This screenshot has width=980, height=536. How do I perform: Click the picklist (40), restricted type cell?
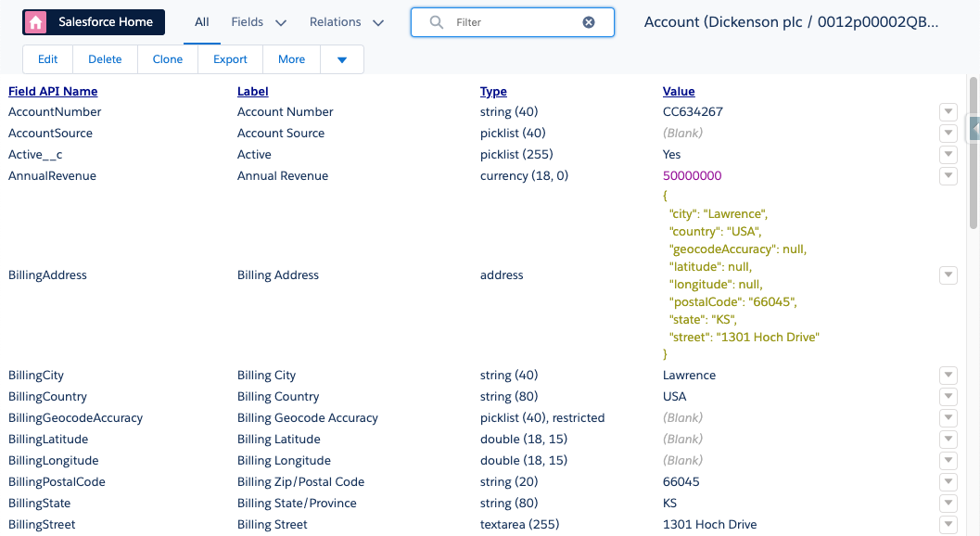pos(541,418)
